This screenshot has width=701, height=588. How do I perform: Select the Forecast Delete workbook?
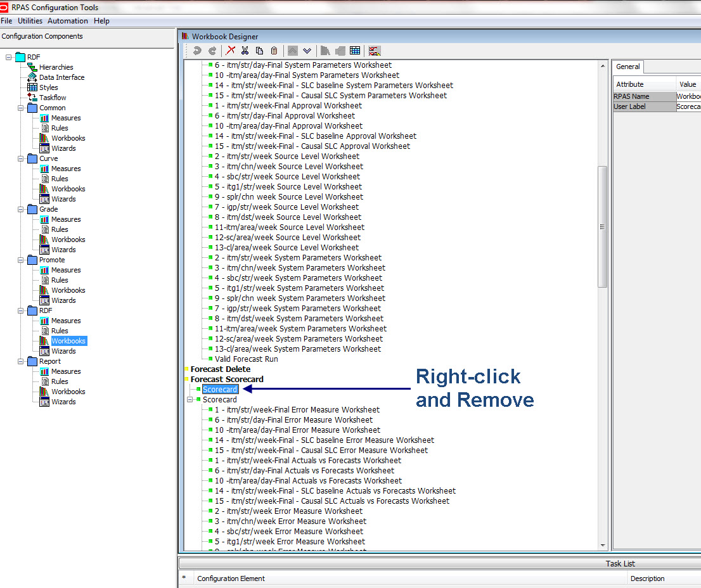tap(221, 369)
